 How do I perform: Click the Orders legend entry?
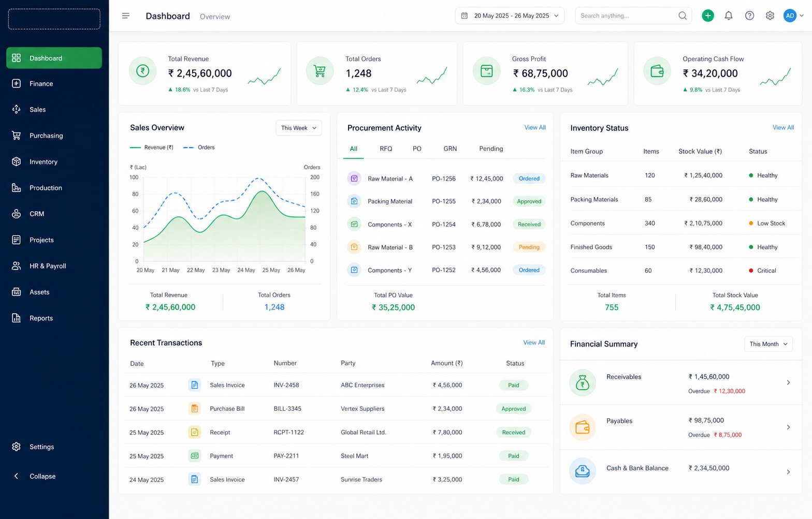coord(199,147)
